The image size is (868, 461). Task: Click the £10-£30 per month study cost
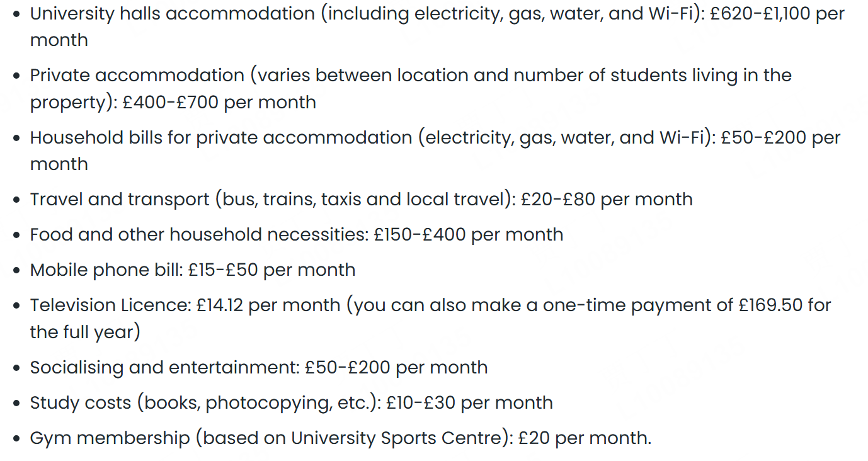(469, 403)
